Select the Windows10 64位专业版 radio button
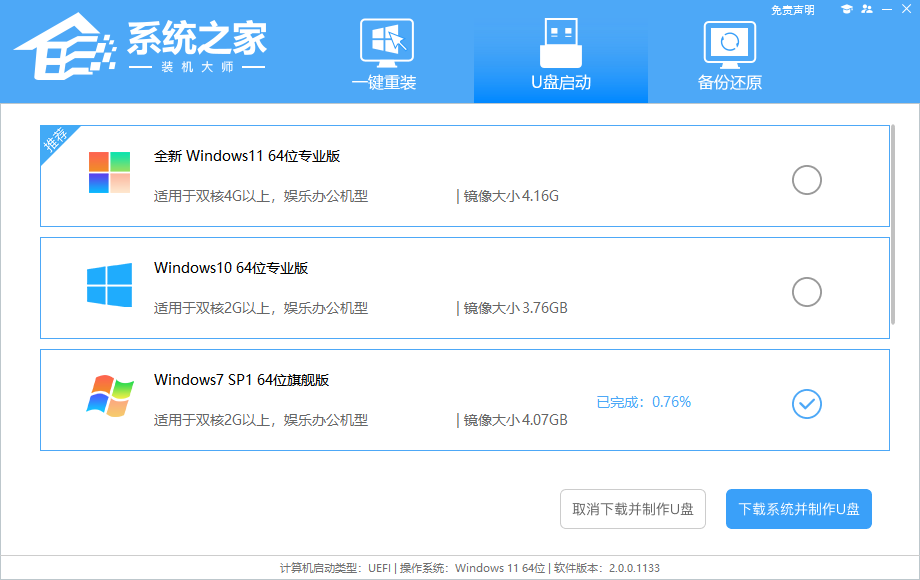 (x=805, y=292)
